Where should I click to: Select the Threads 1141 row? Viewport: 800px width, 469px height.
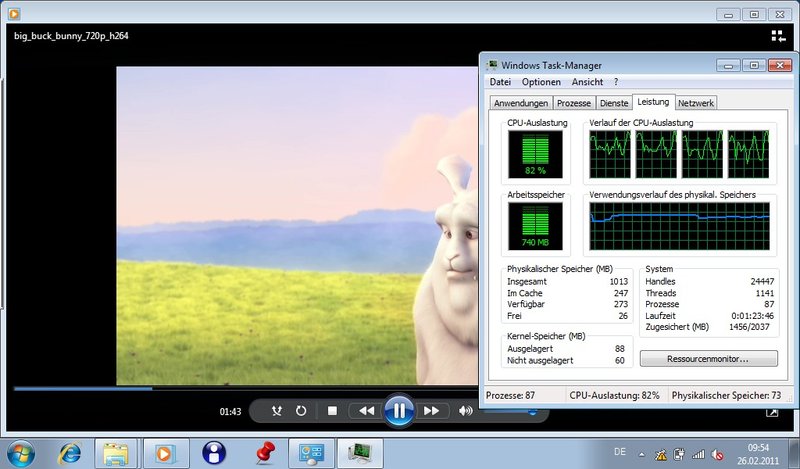click(x=710, y=293)
